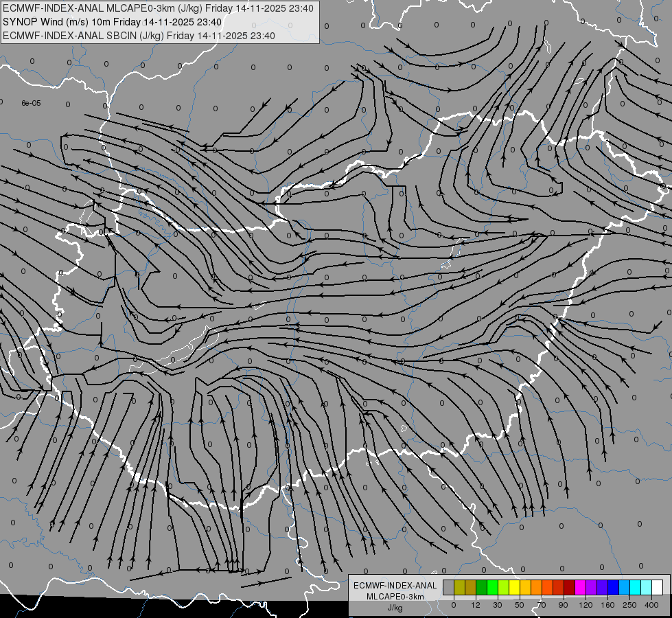This screenshot has height=618, width=672.
Task: Select the bright green legend swatch
Action: 492,588
